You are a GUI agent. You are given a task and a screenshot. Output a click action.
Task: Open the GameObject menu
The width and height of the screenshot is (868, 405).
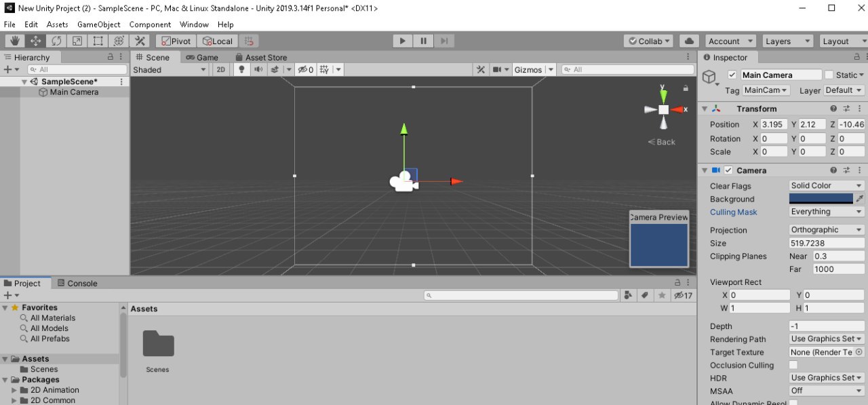[98, 24]
